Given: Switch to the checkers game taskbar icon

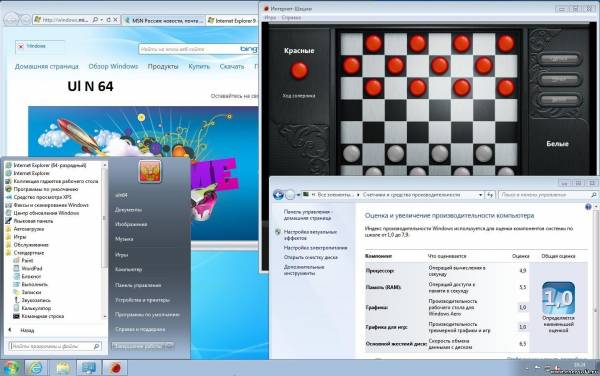Looking at the screenshot, I should point(114,368).
